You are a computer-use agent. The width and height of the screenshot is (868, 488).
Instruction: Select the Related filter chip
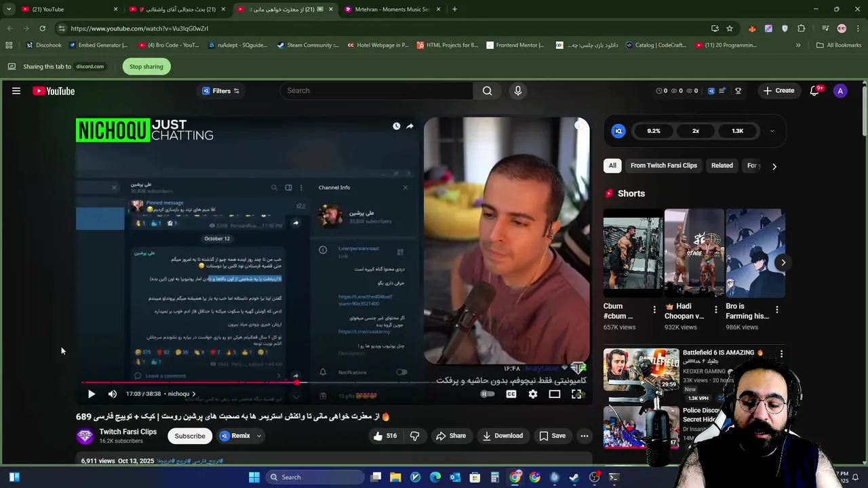tap(722, 165)
